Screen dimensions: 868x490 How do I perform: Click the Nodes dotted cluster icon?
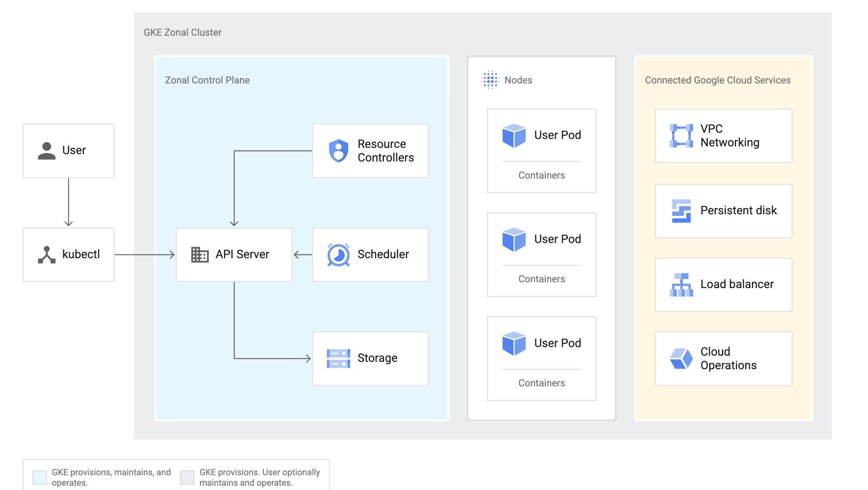click(x=490, y=80)
